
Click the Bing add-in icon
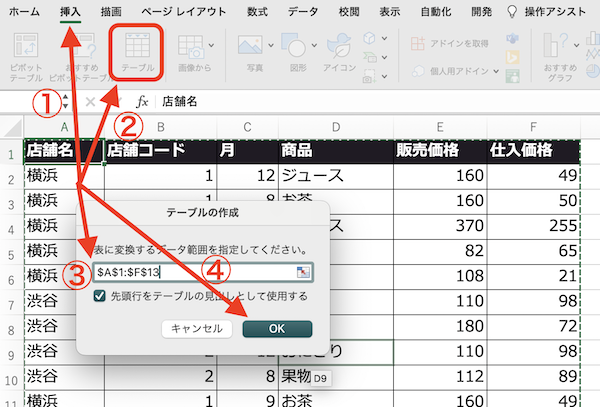pos(512,57)
